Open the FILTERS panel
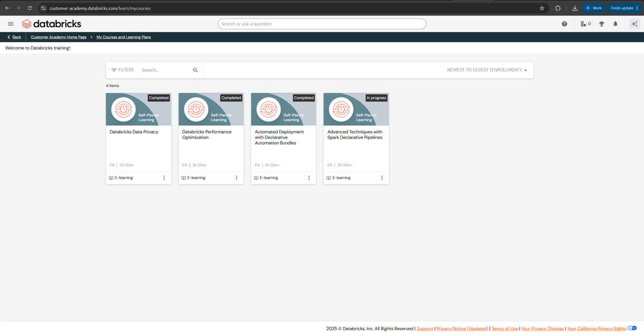Image resolution: width=644 pixels, height=335 pixels. click(x=122, y=70)
